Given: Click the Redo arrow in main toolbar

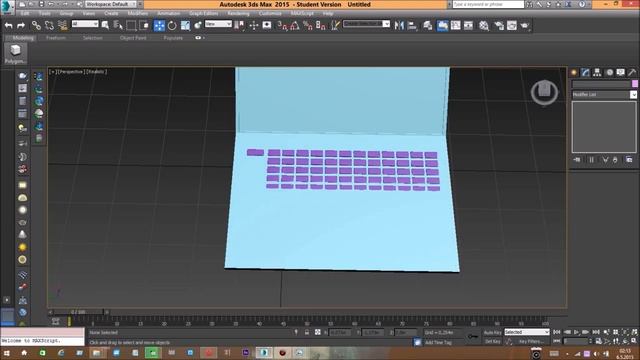Looking at the screenshot, I should (x=21, y=25).
